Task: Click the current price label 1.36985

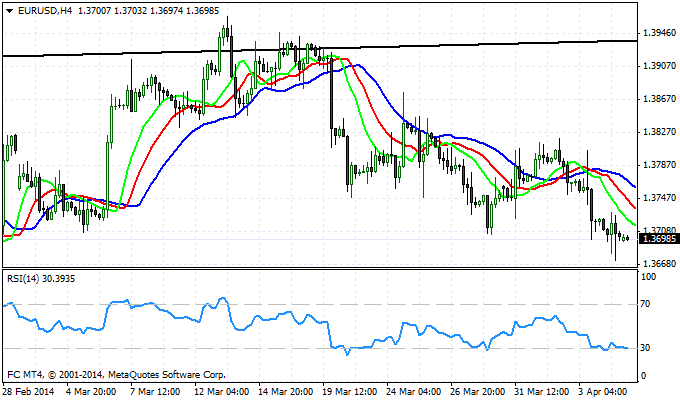Action: click(659, 239)
